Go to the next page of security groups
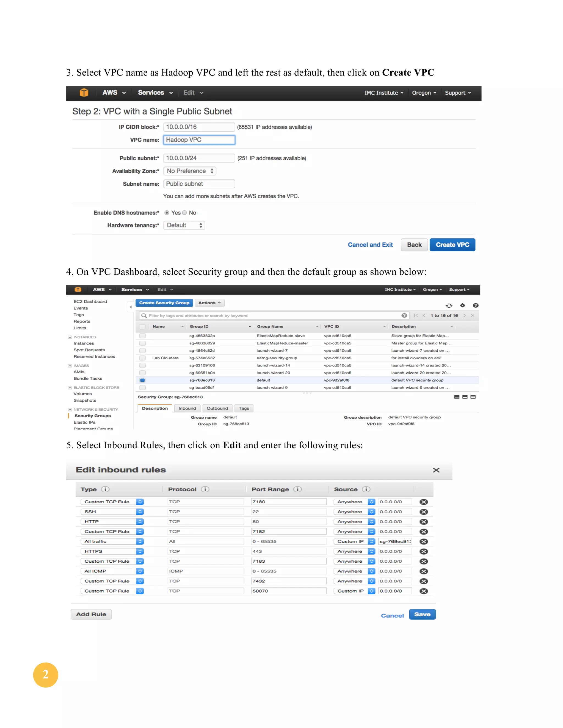Screen dimensions: 563x728 pos(465,315)
